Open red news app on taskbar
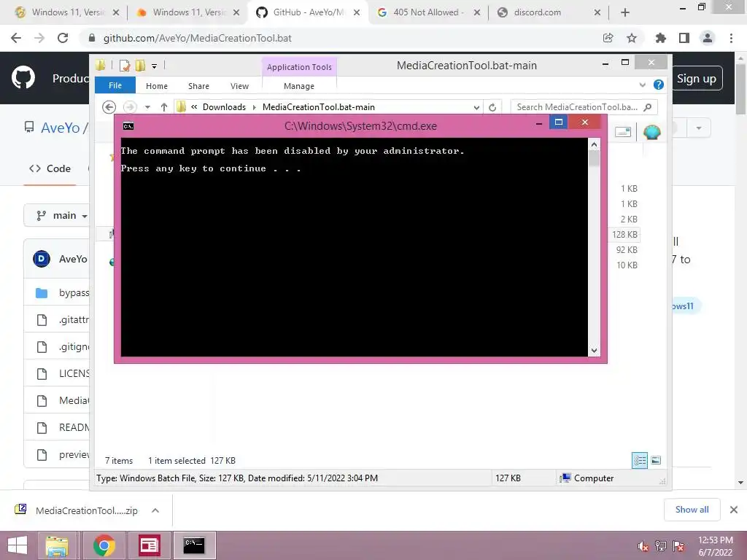 tap(149, 545)
